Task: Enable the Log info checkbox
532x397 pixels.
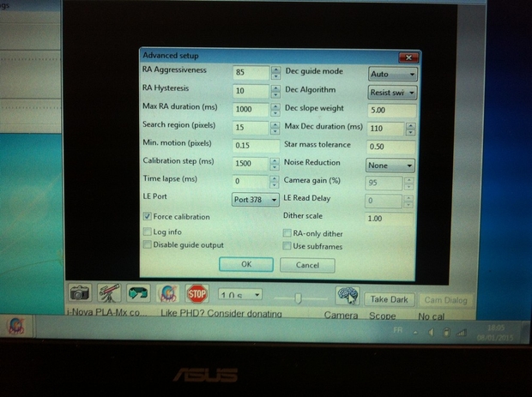Action: point(148,232)
